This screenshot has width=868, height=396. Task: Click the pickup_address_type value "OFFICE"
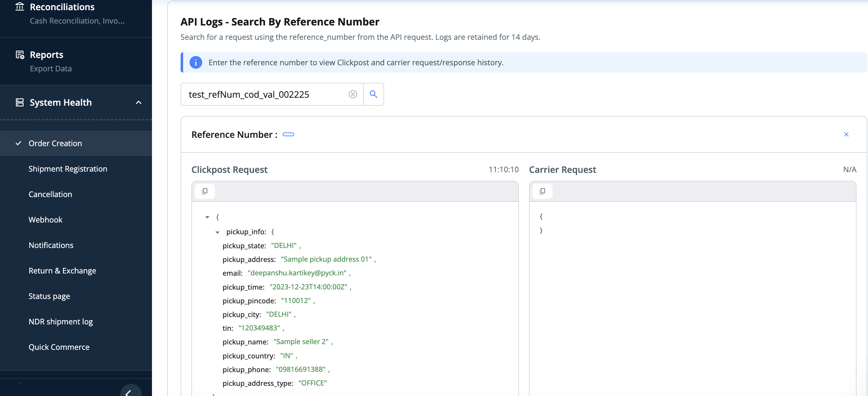312,383
